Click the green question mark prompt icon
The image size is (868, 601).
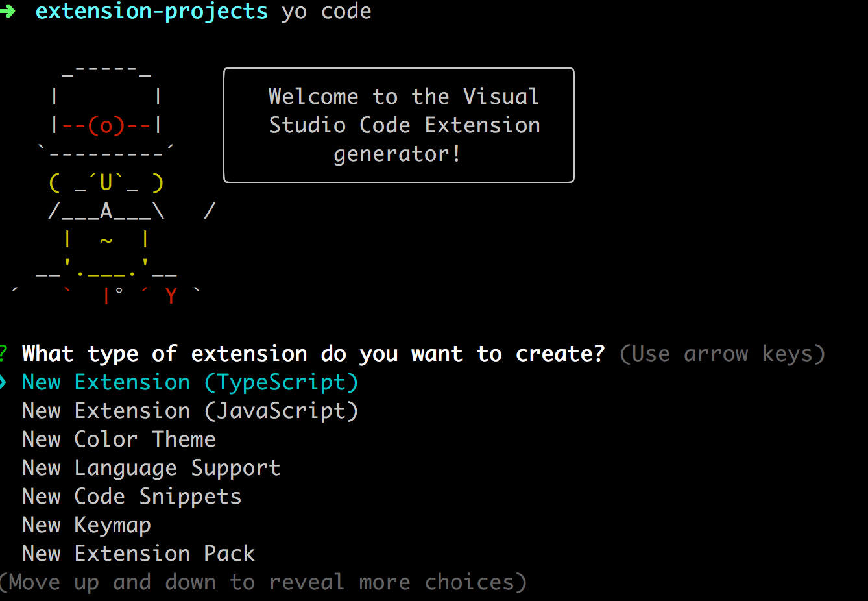coord(3,354)
